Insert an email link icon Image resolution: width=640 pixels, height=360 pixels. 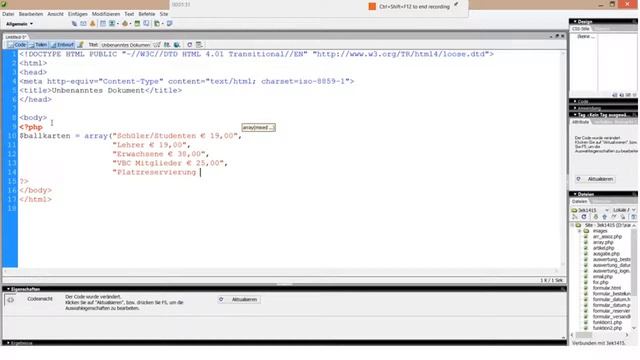coord(83,24)
